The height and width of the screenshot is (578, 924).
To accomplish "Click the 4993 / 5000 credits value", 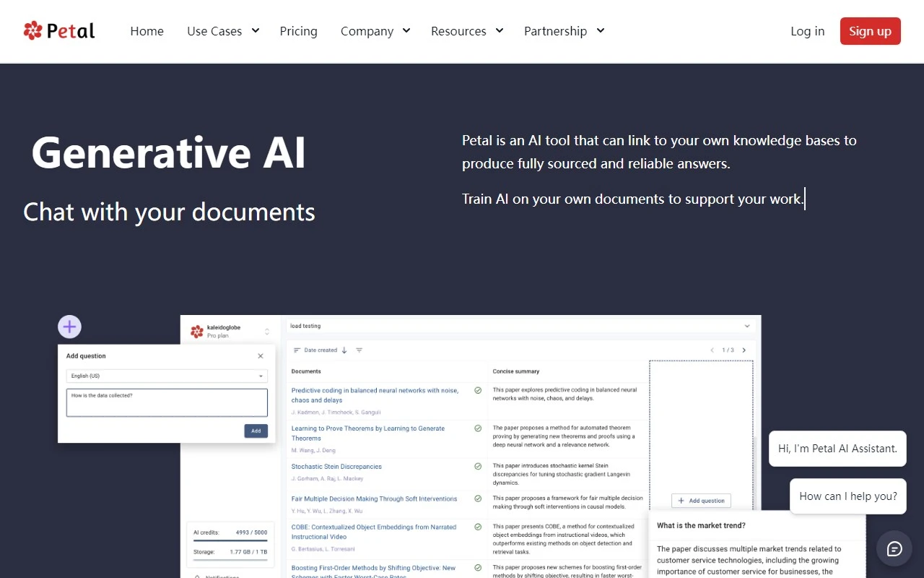I will pos(251,532).
